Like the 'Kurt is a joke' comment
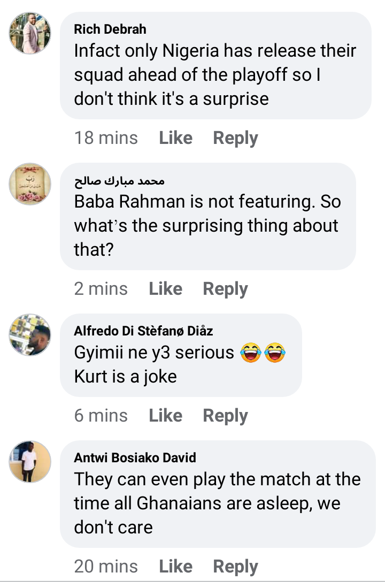Image resolution: width=385 pixels, height=588 pixels. tap(165, 416)
